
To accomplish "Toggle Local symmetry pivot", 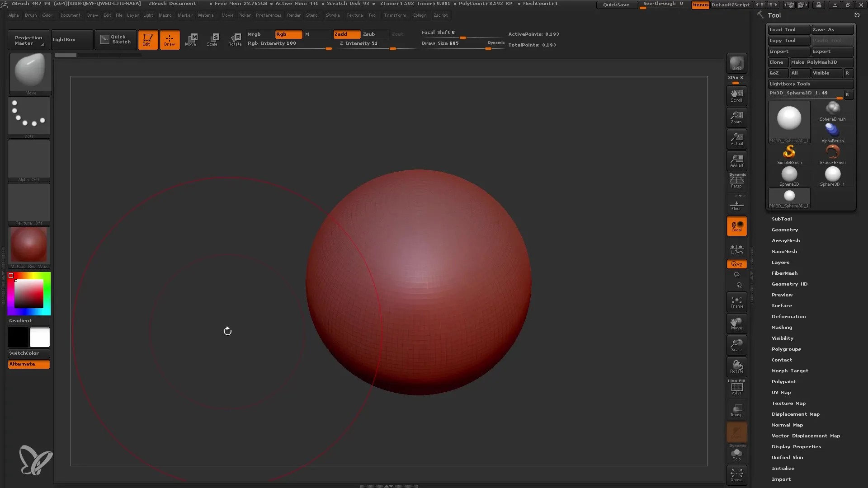I will (x=736, y=226).
